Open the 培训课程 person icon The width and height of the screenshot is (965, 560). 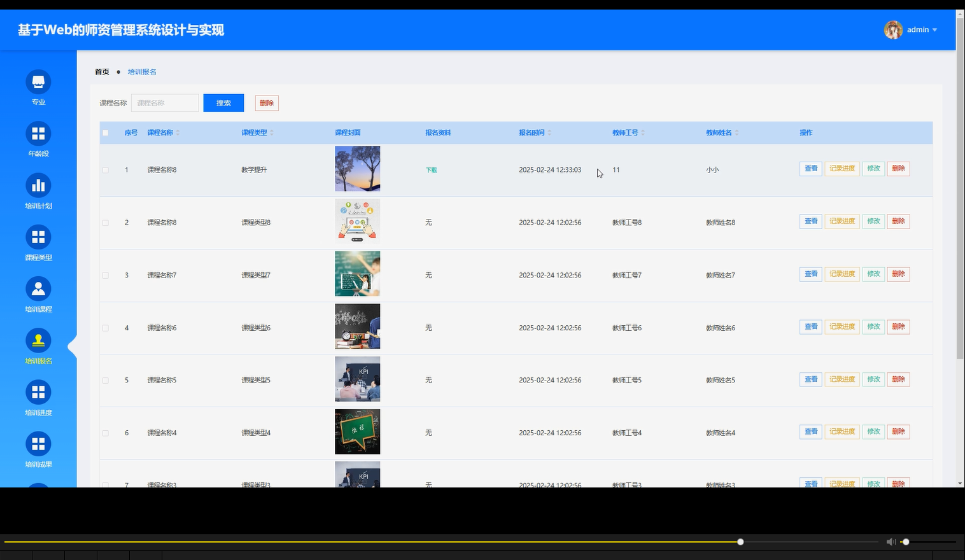[x=38, y=289]
